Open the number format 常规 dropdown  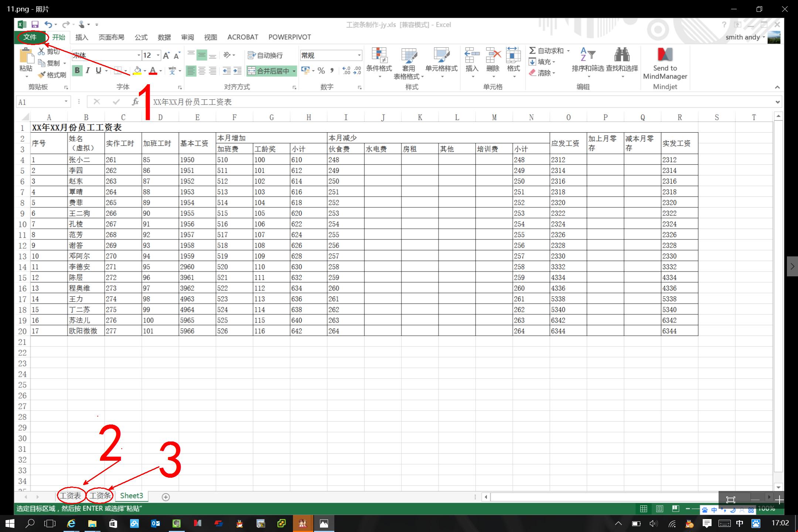359,55
